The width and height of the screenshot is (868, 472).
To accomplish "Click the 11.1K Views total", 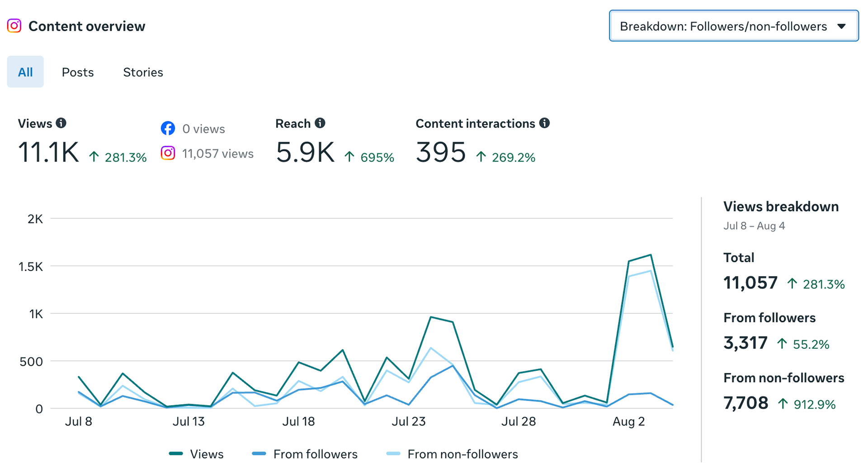I will [x=48, y=152].
